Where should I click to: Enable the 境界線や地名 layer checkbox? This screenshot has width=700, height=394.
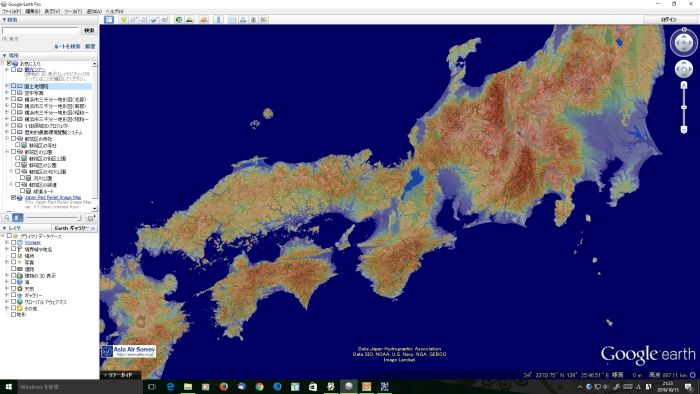click(13, 249)
